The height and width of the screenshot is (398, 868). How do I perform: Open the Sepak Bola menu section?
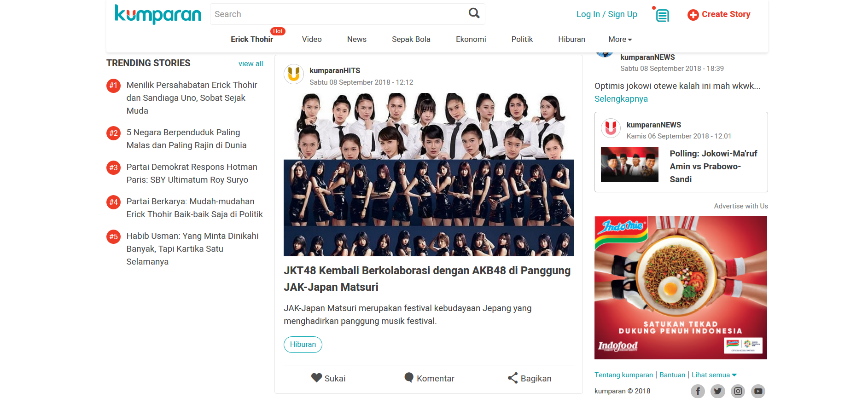point(411,40)
